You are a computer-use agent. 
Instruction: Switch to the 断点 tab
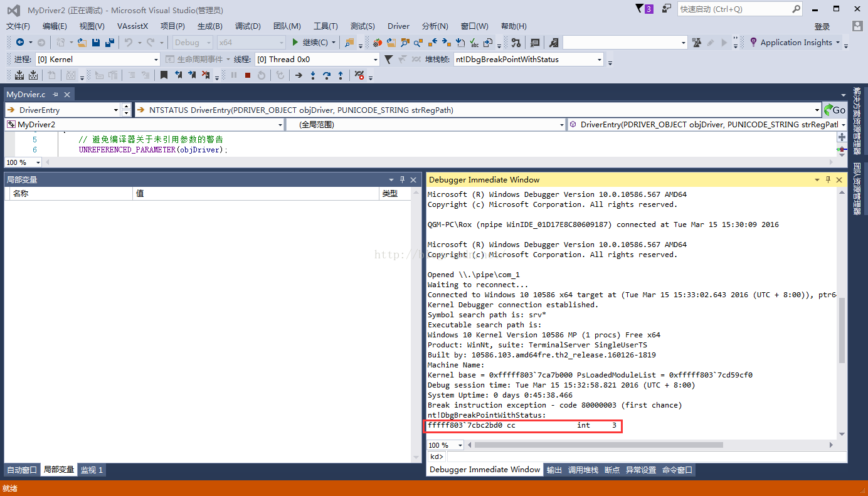coord(612,470)
